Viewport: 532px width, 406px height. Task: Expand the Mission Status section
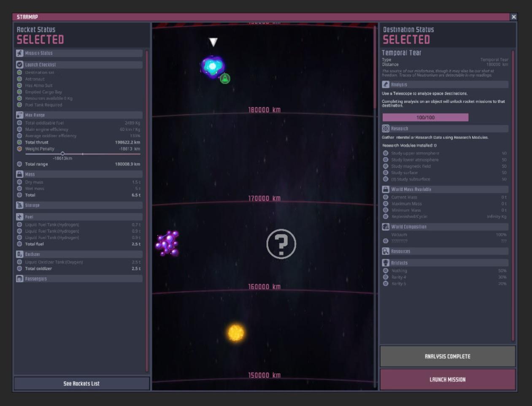coord(79,53)
